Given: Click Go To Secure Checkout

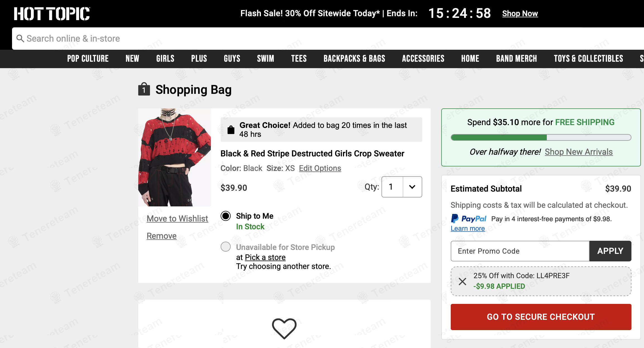Looking at the screenshot, I should (541, 317).
